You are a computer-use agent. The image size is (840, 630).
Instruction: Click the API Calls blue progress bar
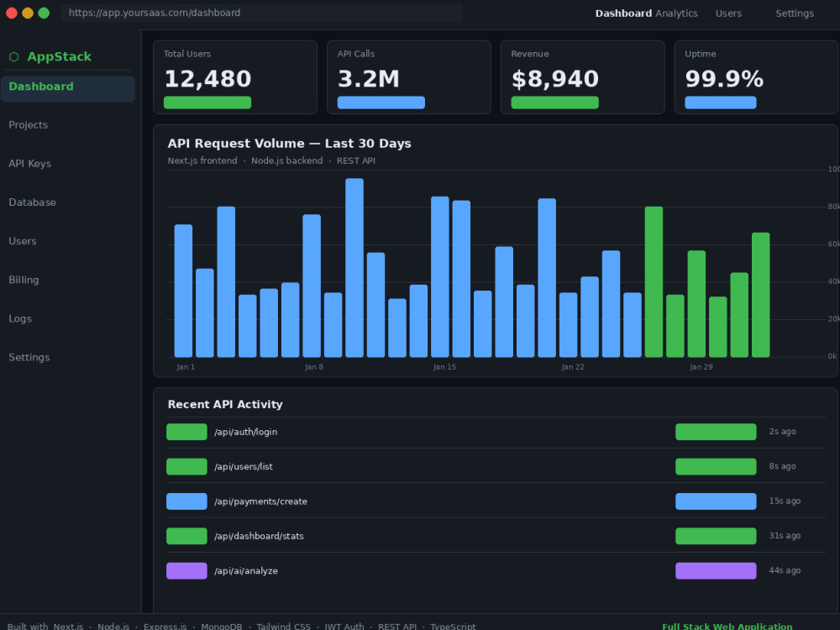pos(381,102)
